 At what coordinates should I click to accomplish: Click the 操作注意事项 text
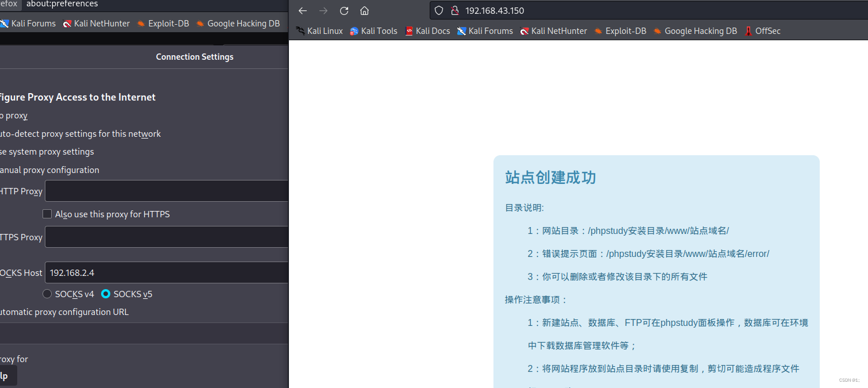point(537,299)
